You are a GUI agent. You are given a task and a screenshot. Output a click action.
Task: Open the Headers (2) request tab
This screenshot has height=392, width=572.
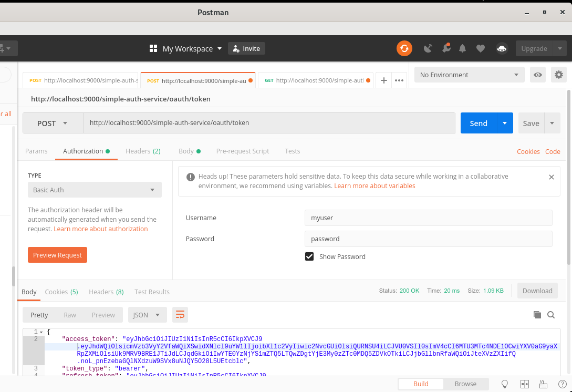pos(143,151)
